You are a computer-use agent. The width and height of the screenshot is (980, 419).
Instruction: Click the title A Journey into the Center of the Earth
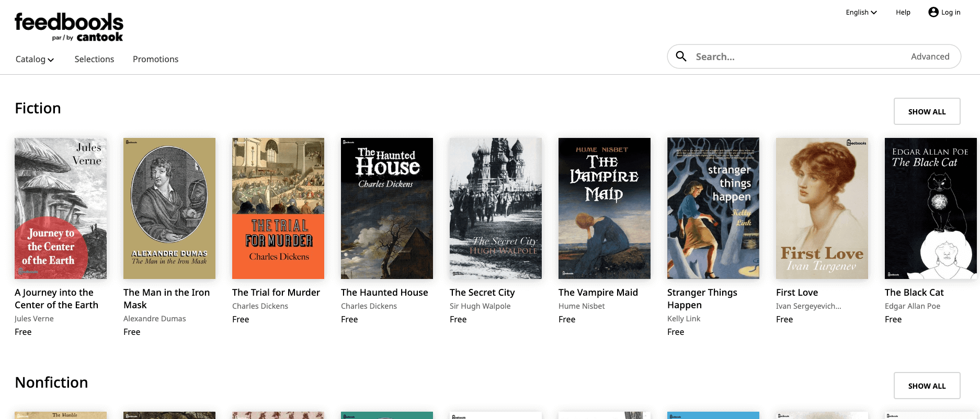(x=56, y=299)
